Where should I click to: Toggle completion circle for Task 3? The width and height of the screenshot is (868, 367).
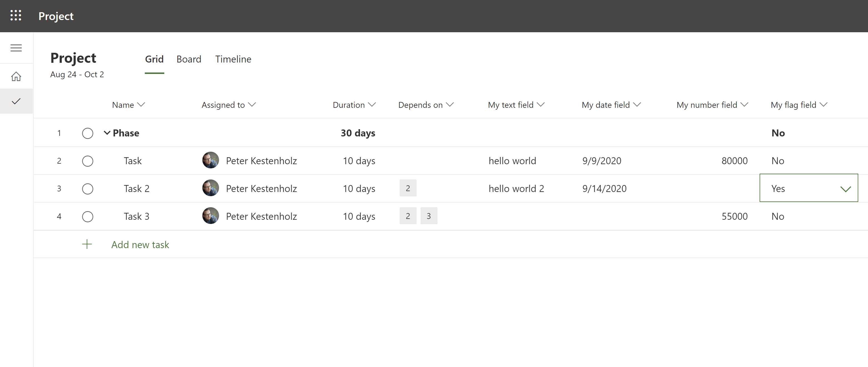coord(88,216)
